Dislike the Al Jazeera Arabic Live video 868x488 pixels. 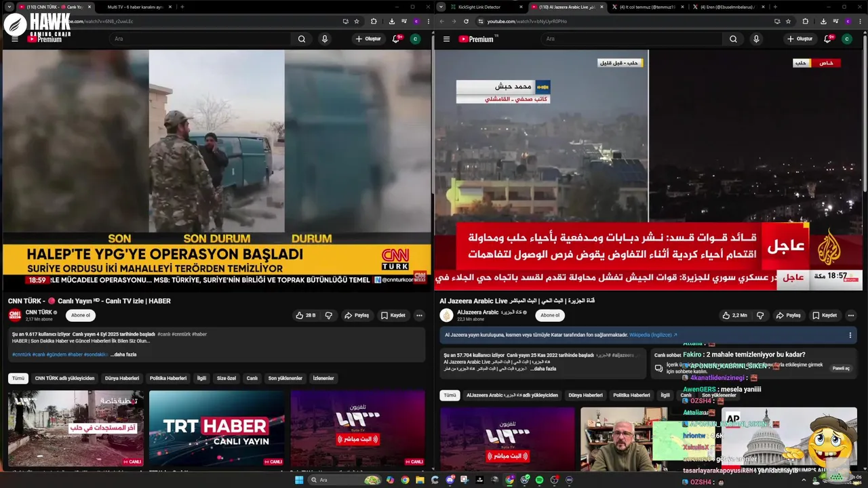(759, 315)
